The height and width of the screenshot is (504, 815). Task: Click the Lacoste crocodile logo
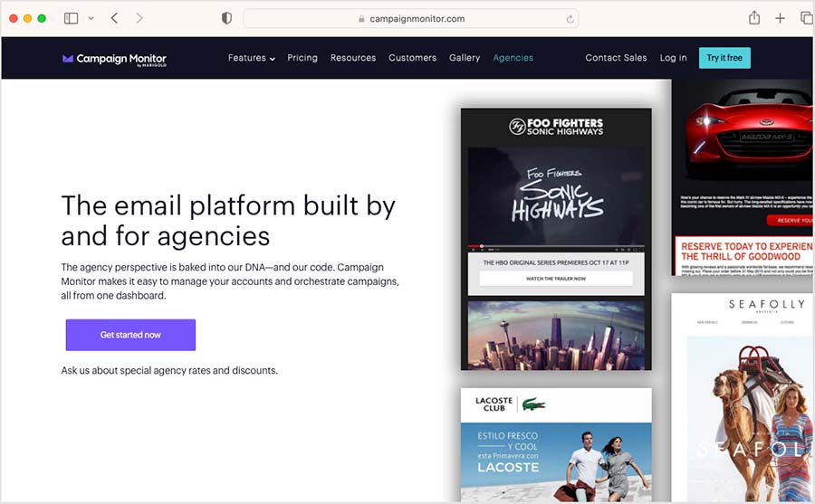click(533, 404)
